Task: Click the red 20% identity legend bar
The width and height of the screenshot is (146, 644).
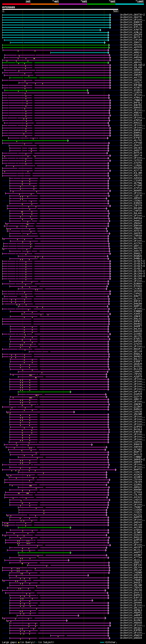Action: coord(16,4)
